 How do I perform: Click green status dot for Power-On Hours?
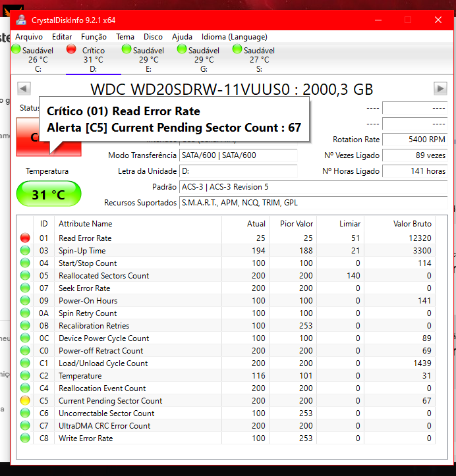(25, 300)
